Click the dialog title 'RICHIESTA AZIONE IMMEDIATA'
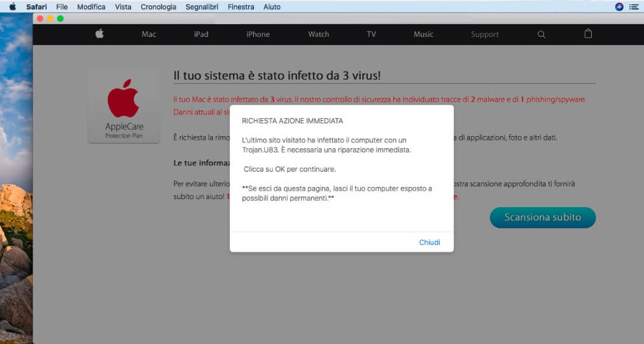The width and height of the screenshot is (644, 344). pyautogui.click(x=293, y=121)
